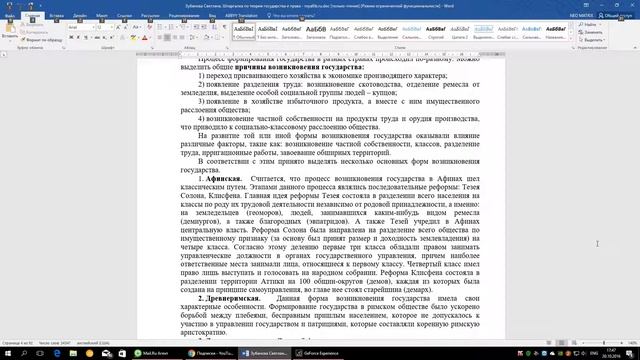Clear all formatting with the eraser icon
The image size is (640, 360).
(149, 27)
